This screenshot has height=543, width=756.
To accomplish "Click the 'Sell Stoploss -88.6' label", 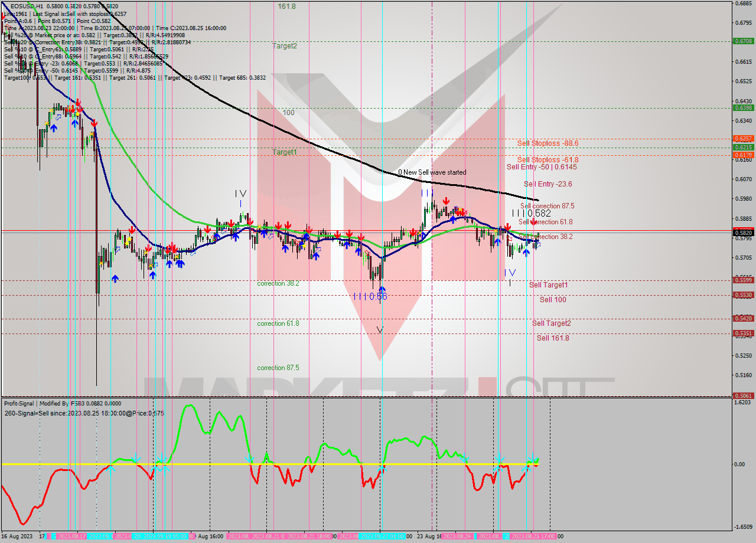I will [548, 143].
